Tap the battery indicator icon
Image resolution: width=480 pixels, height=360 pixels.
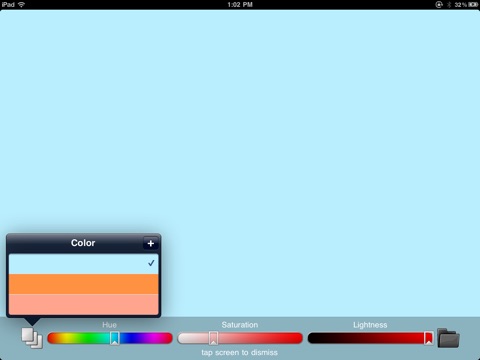(473, 5)
